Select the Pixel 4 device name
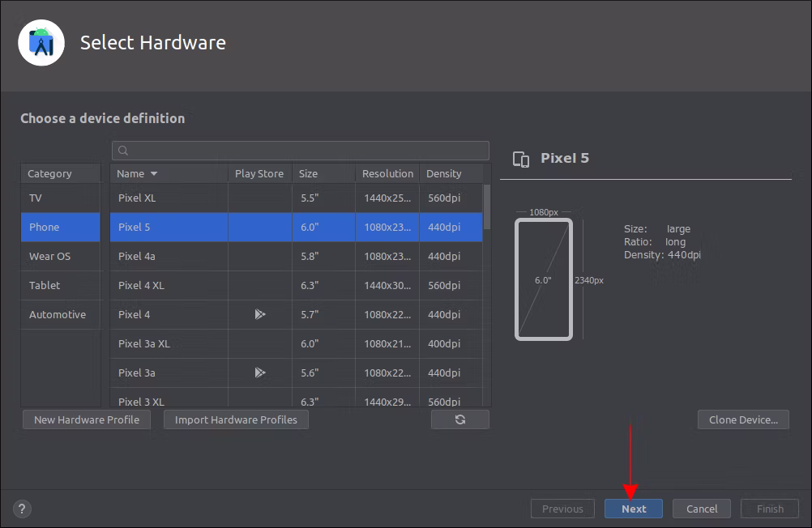 (135, 315)
